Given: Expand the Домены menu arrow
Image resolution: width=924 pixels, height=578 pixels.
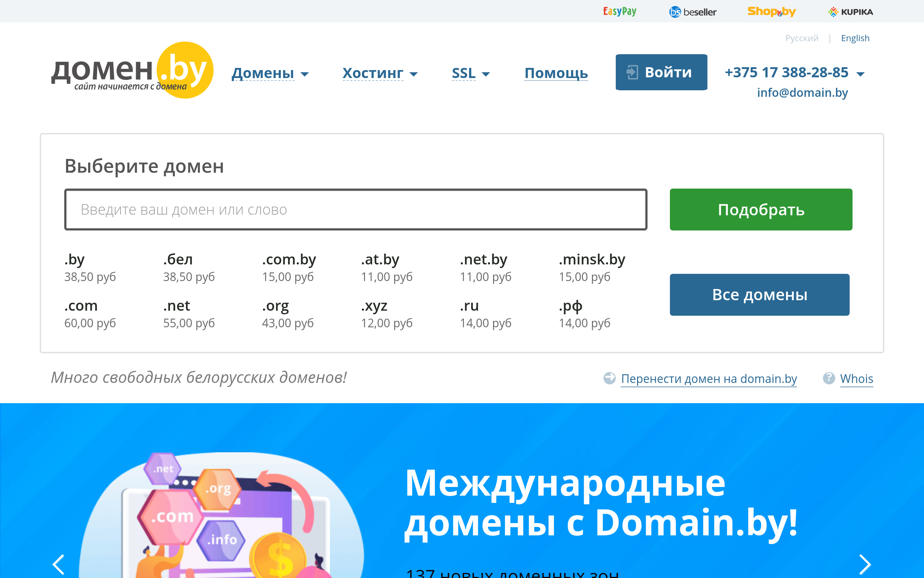Looking at the screenshot, I should click(x=304, y=74).
